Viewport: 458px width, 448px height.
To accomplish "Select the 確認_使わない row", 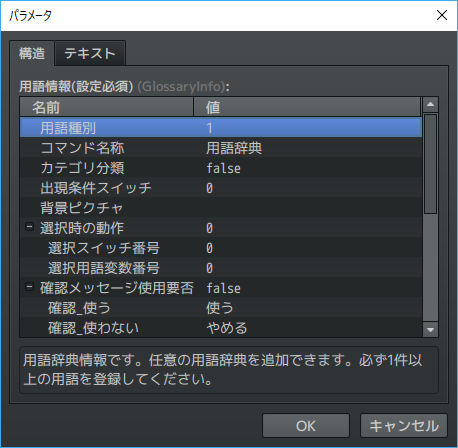I will [x=221, y=327].
